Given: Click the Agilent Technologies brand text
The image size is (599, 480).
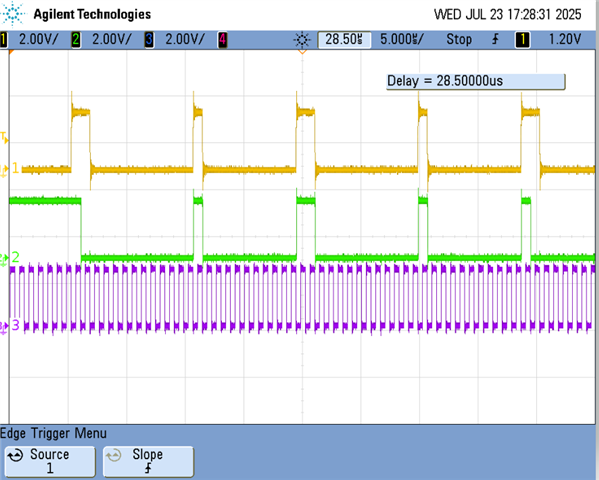Looking at the screenshot, I should click(x=92, y=15).
